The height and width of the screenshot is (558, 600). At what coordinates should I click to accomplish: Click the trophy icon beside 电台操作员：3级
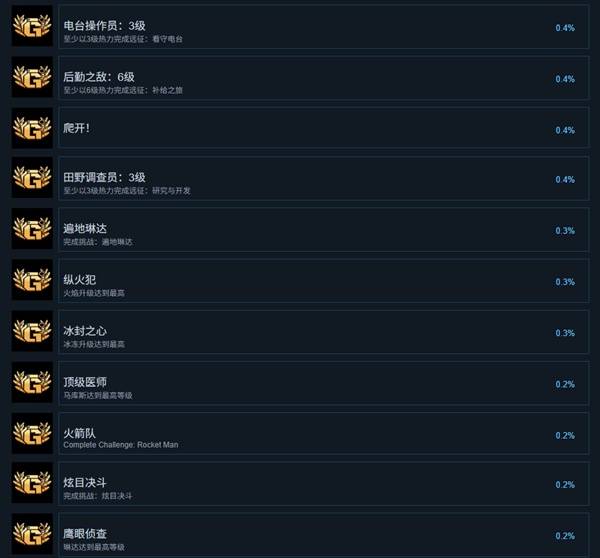tap(32, 26)
